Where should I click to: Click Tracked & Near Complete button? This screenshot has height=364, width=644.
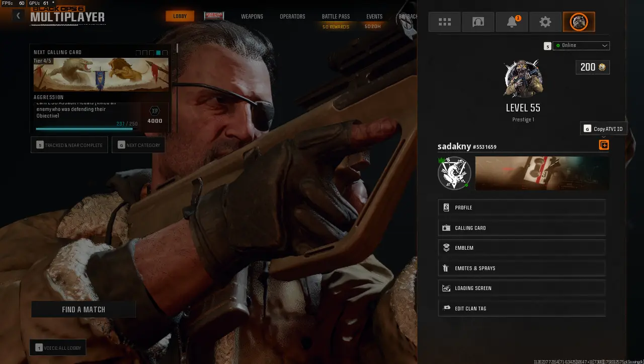click(69, 145)
